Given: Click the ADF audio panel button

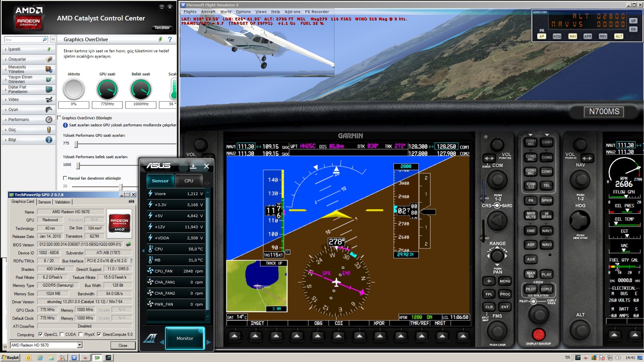Looking at the screenshot, I should click(x=531, y=245).
